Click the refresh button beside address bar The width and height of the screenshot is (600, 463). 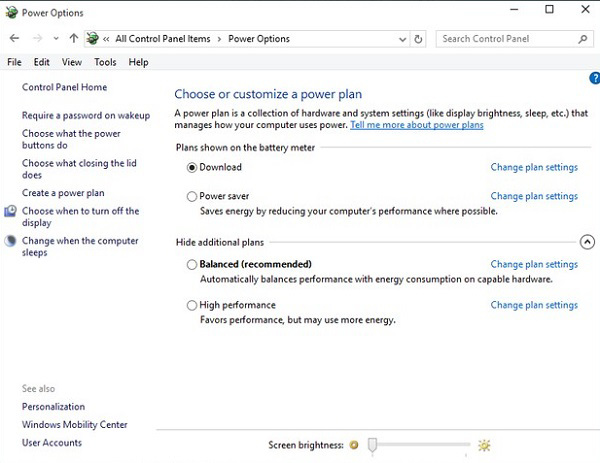point(418,39)
